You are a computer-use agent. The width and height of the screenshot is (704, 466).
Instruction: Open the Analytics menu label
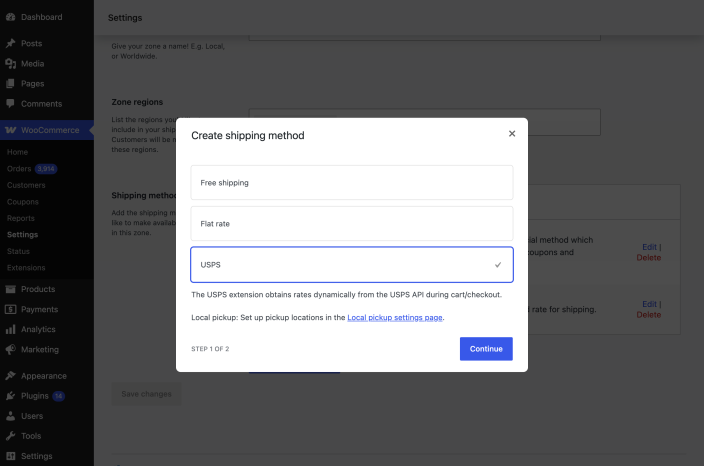(38, 330)
